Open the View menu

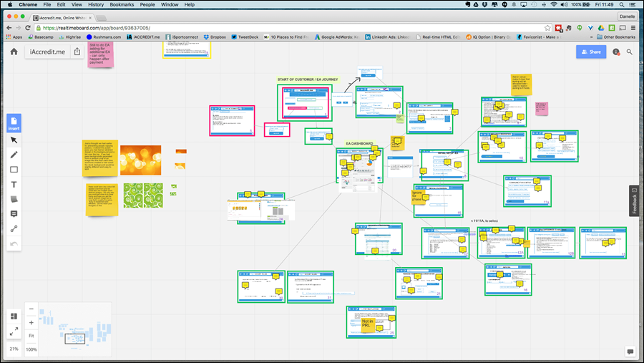tap(77, 4)
